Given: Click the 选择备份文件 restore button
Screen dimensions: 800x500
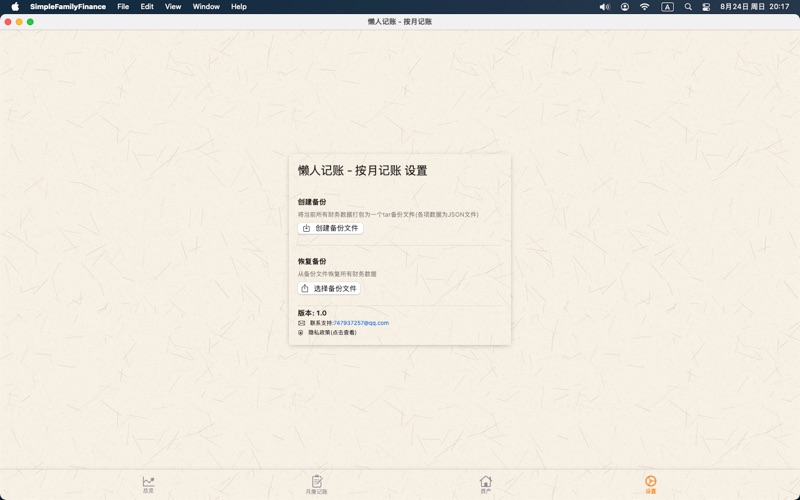Looking at the screenshot, I should click(x=329, y=288).
